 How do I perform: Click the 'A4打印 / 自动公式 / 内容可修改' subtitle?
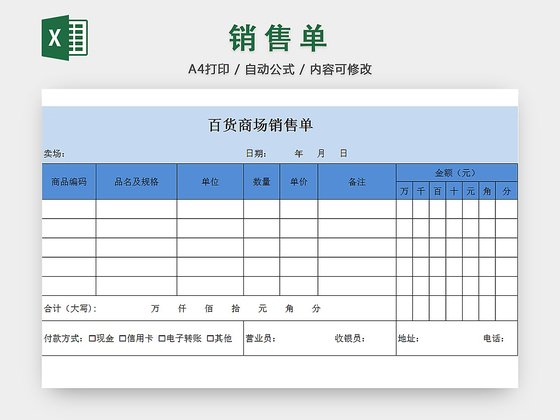pyautogui.click(x=280, y=69)
